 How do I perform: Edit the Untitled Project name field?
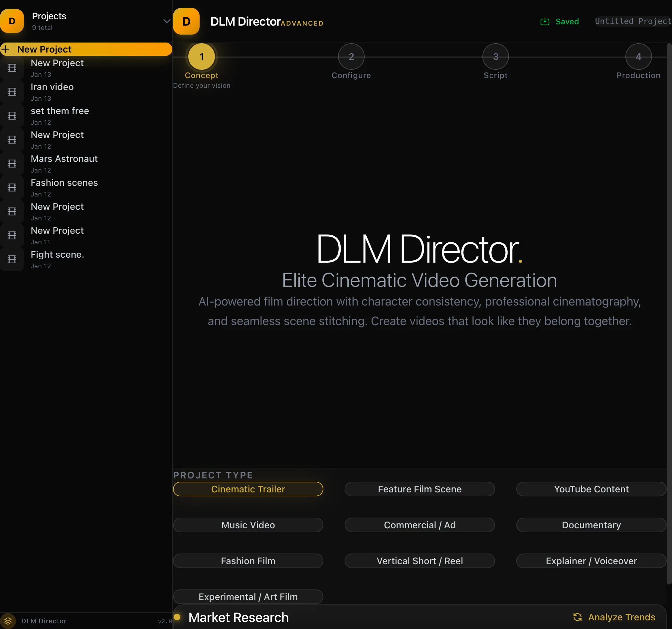(633, 21)
